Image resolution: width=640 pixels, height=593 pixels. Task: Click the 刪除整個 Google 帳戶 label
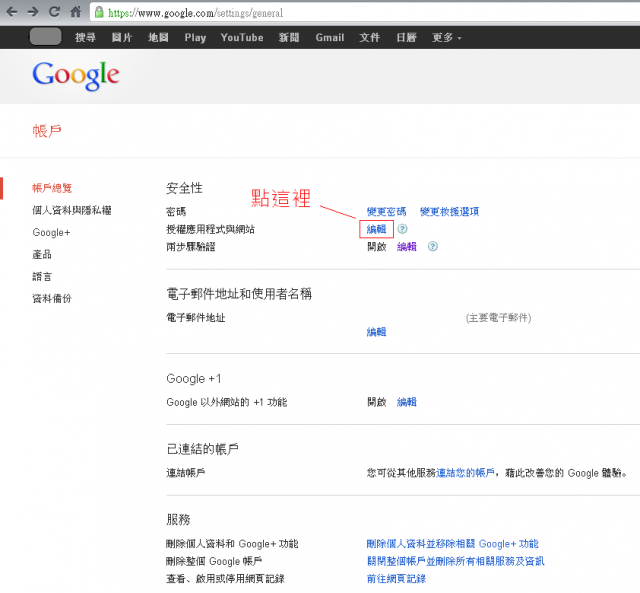coord(213,561)
